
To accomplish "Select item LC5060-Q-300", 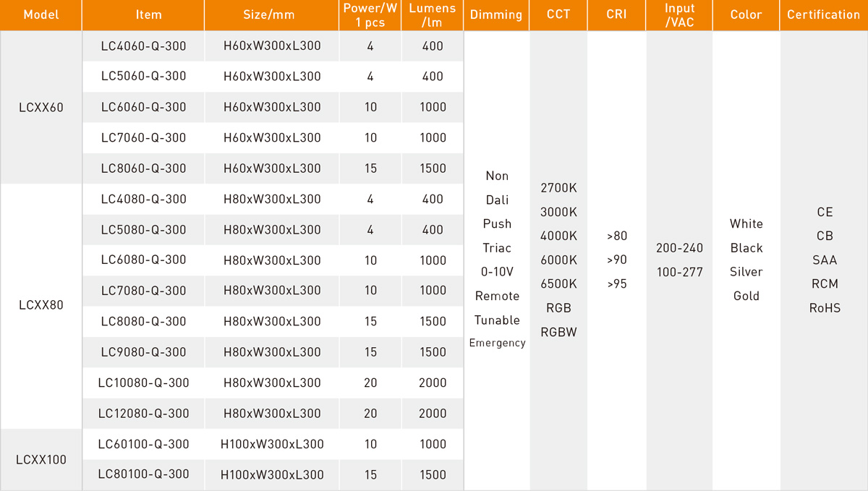I will click(143, 77).
